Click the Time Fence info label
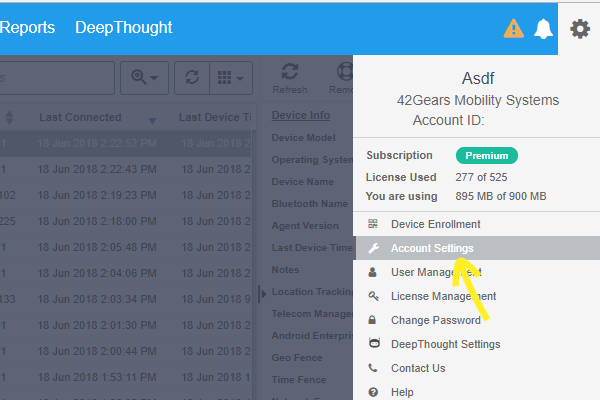The image size is (600, 400). pos(299,380)
